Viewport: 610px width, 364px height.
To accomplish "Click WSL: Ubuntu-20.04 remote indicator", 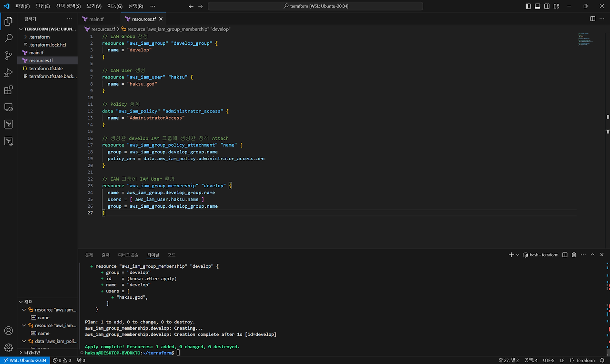I will click(x=24, y=360).
